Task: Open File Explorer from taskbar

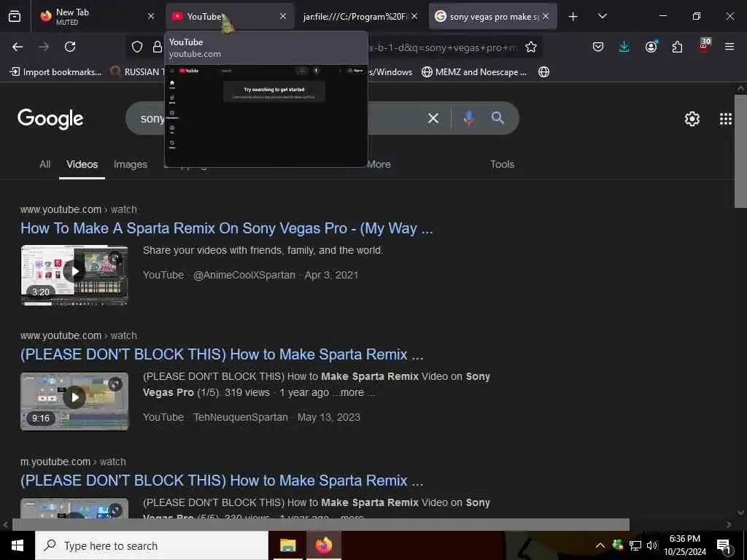Action: click(287, 545)
